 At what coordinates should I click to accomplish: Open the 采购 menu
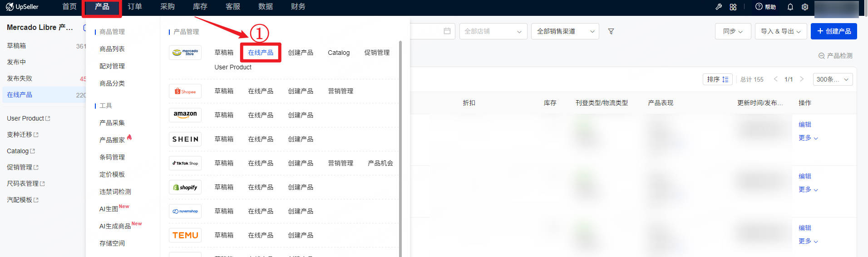click(x=168, y=7)
